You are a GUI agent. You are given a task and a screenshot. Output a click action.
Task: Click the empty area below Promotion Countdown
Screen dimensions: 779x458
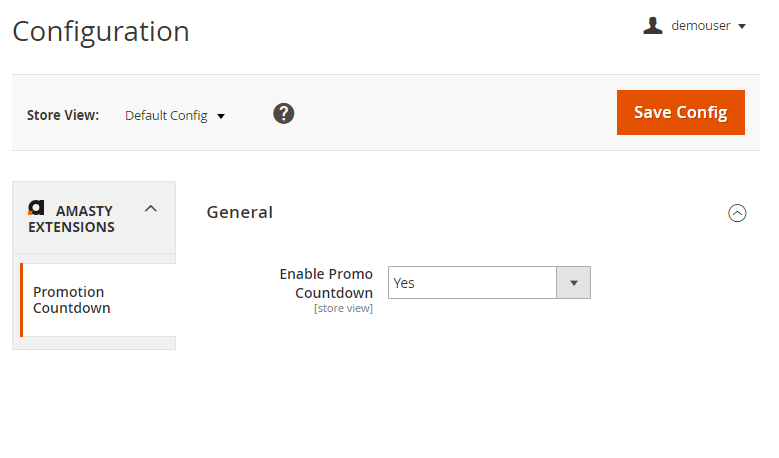click(x=96, y=343)
